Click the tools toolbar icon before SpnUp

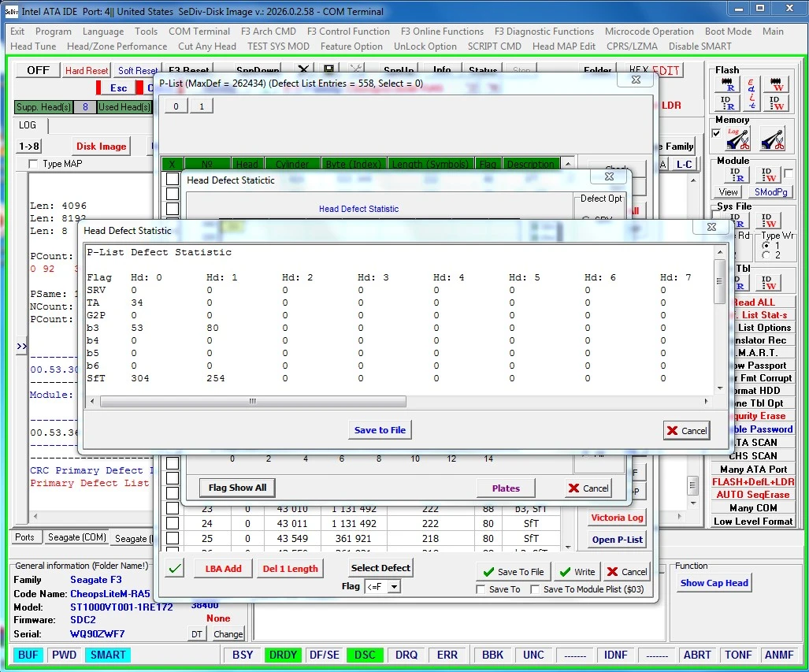[x=355, y=69]
